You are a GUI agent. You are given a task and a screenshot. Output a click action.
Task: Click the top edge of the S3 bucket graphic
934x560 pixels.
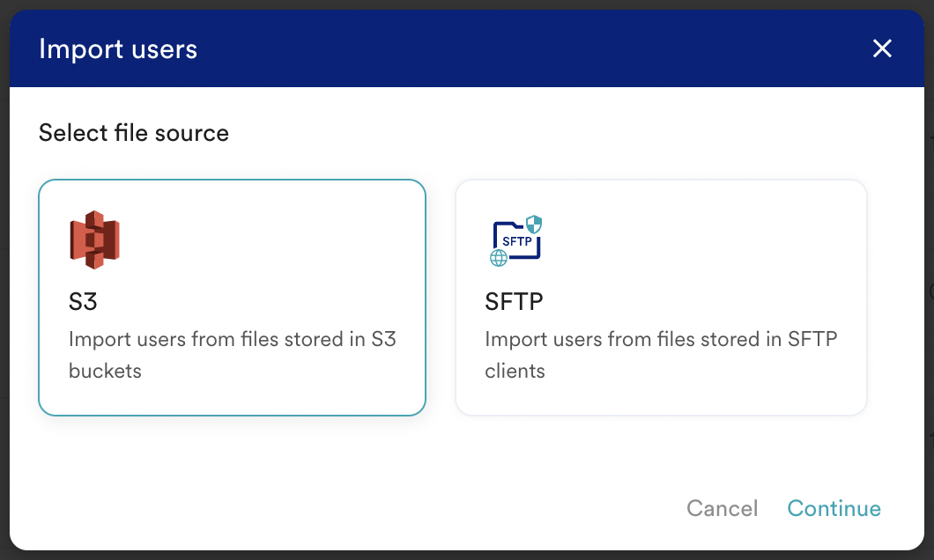[x=95, y=216]
